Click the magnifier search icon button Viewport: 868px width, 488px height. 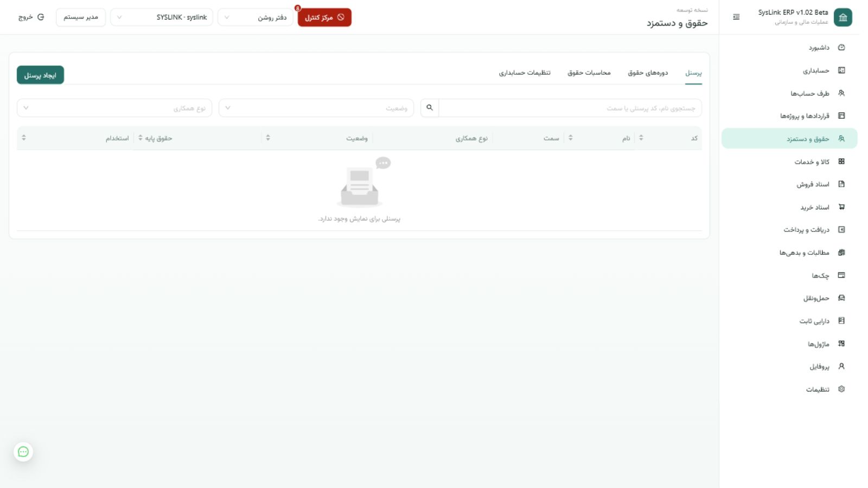tap(430, 108)
